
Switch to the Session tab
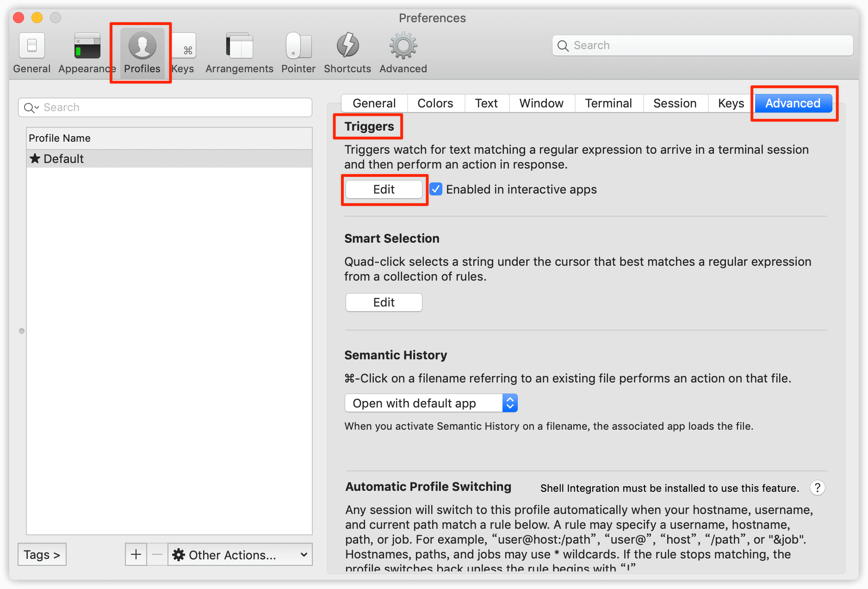(x=675, y=103)
